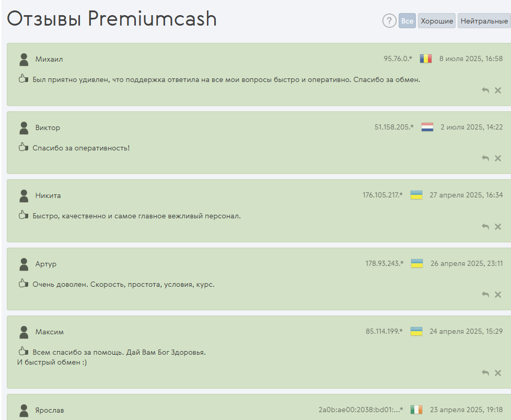Click the review text starting "Был приятно удивлен"
This screenshot has height=420, width=511.
coord(226,79)
